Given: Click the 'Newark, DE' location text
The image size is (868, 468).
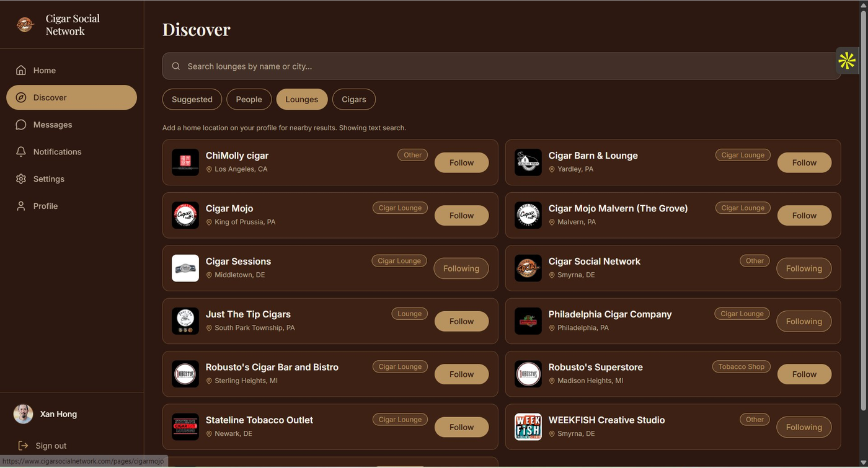Looking at the screenshot, I should (233, 434).
